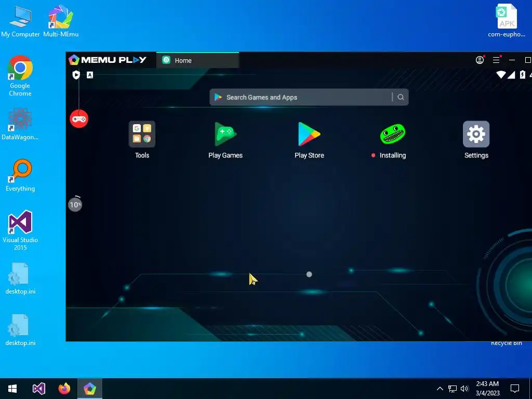Open the MEmu account profile icon
532x399 pixels.
point(480,60)
